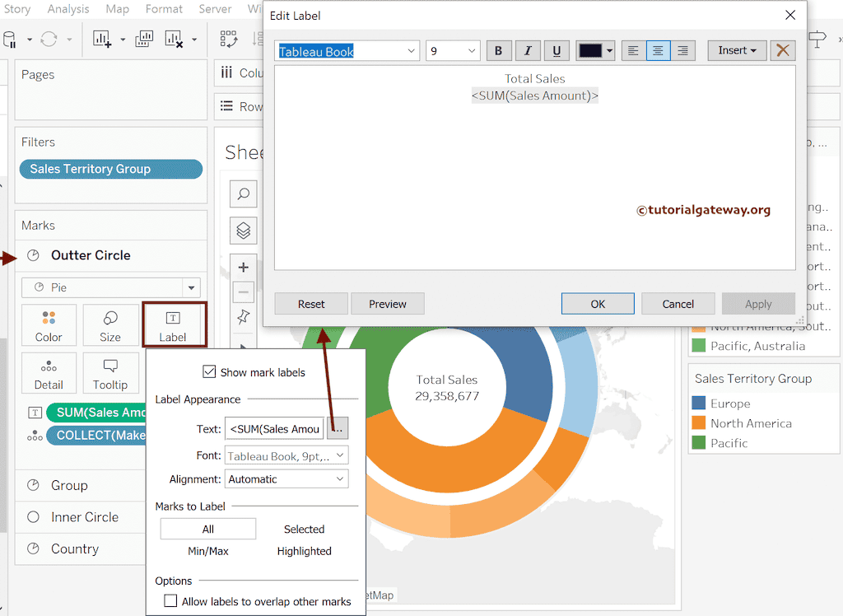Click the duplicate sheet toolbar icon
The image size is (843, 616).
coord(144,40)
